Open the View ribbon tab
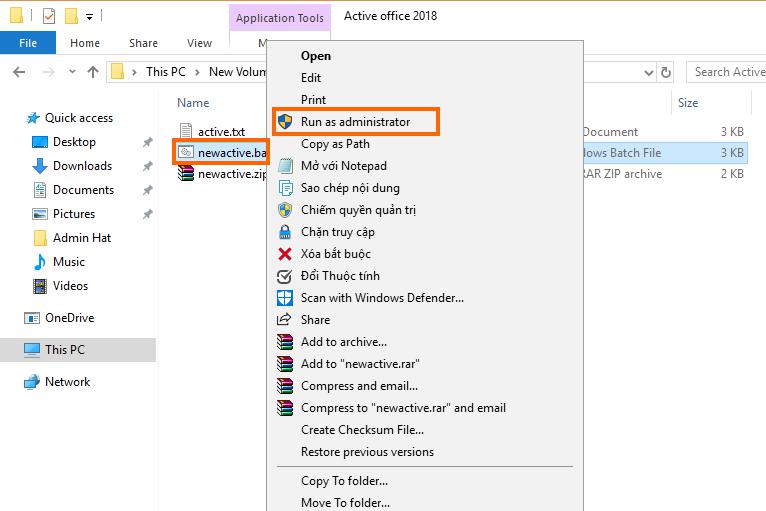 point(199,43)
